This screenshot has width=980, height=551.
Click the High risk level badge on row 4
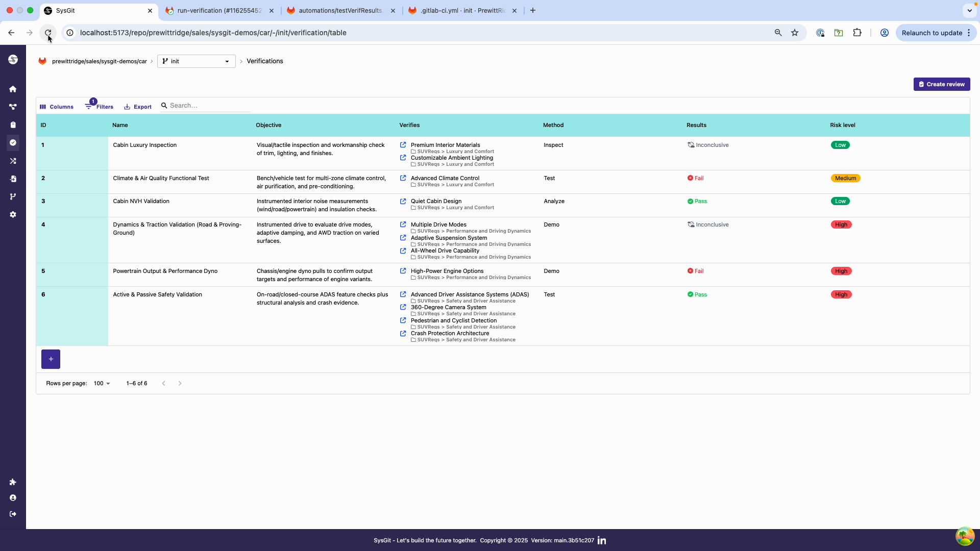841,224
